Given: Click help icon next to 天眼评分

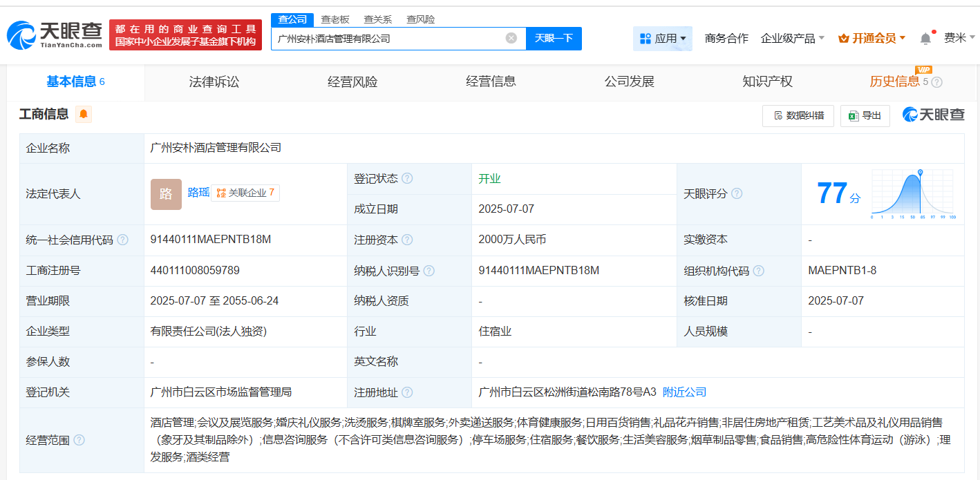Looking at the screenshot, I should 737,193.
